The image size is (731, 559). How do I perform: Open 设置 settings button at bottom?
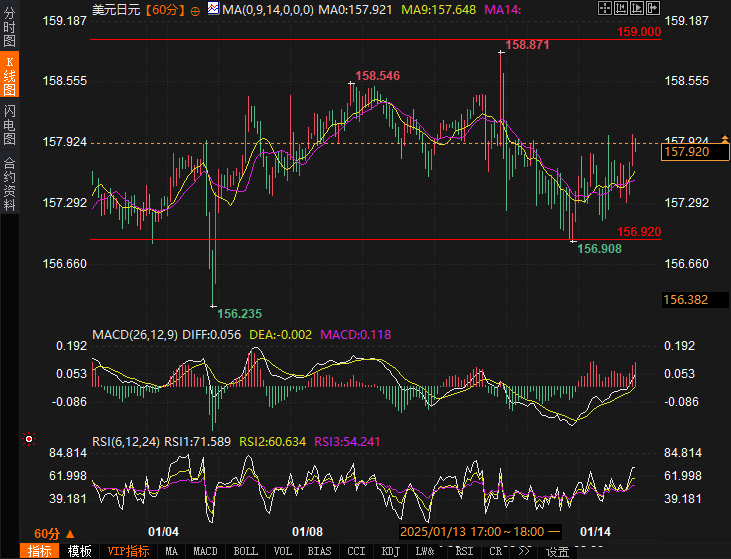(x=557, y=551)
